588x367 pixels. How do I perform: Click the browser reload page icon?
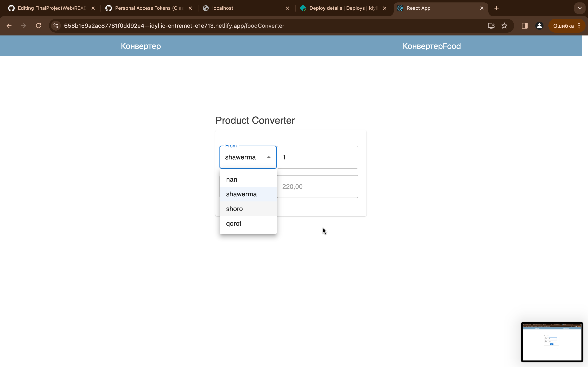(38, 26)
